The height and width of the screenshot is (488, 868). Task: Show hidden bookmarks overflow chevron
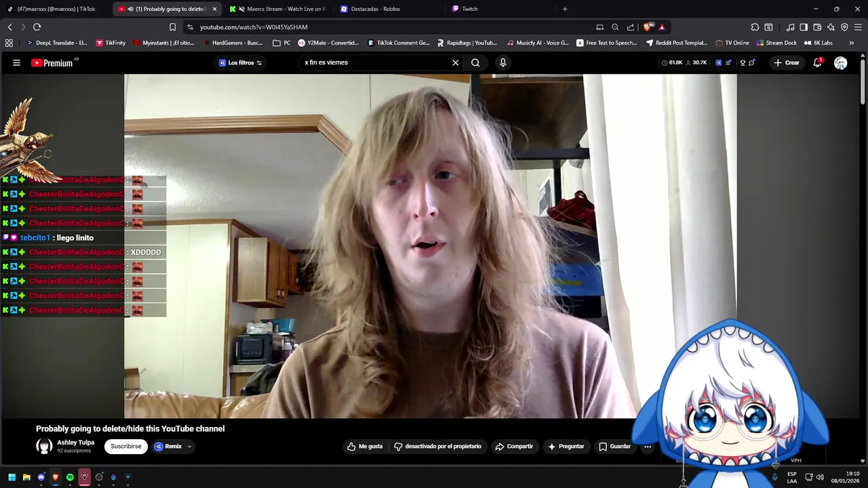pyautogui.click(x=852, y=43)
